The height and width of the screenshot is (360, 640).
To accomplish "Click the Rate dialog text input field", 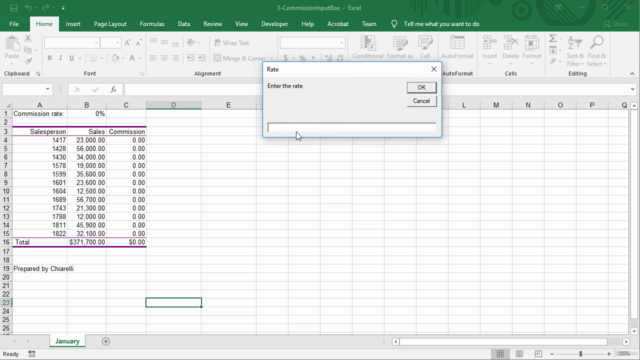I will (351, 127).
